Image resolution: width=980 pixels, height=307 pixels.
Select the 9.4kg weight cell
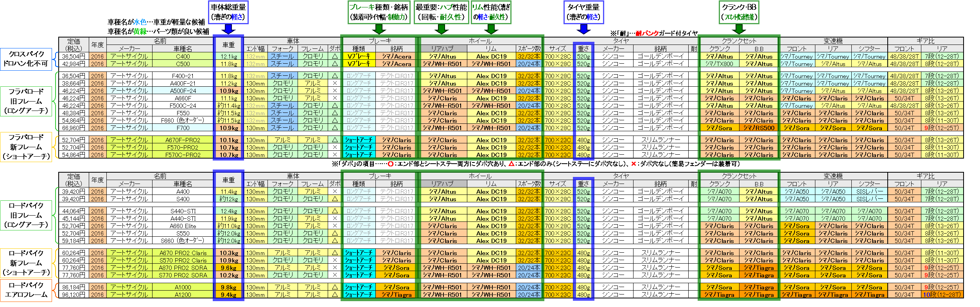click(229, 295)
